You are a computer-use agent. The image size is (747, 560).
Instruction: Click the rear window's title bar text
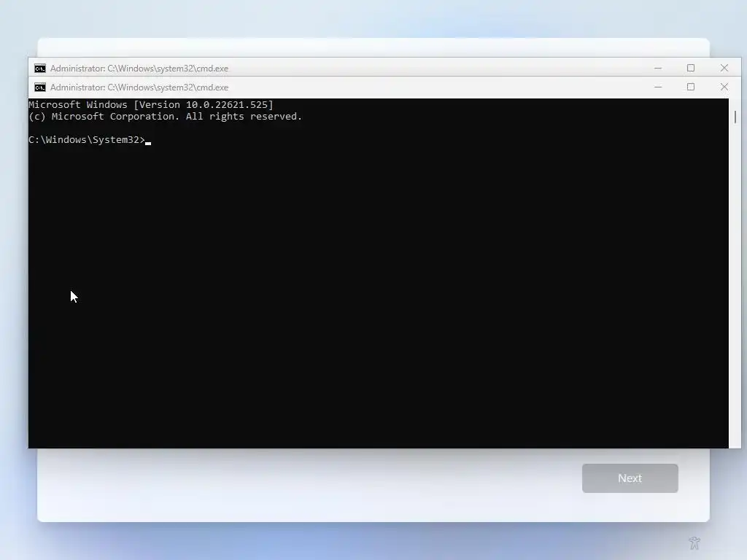point(139,69)
